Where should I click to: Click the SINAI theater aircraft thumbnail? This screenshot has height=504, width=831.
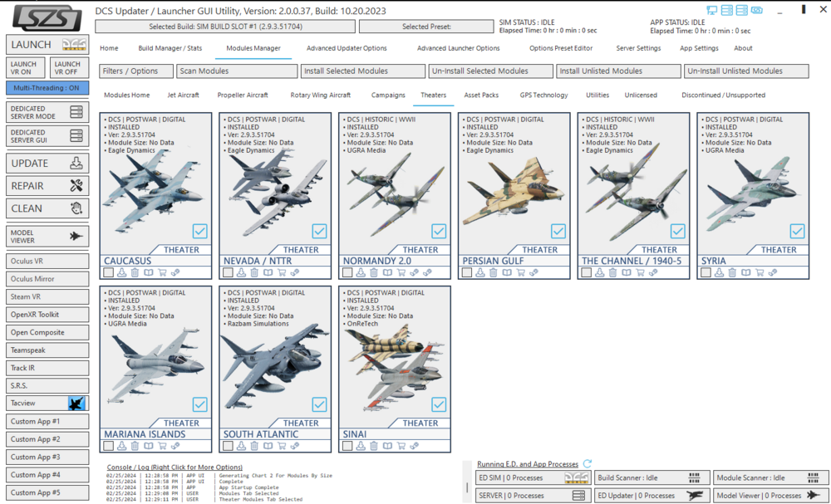coord(394,369)
